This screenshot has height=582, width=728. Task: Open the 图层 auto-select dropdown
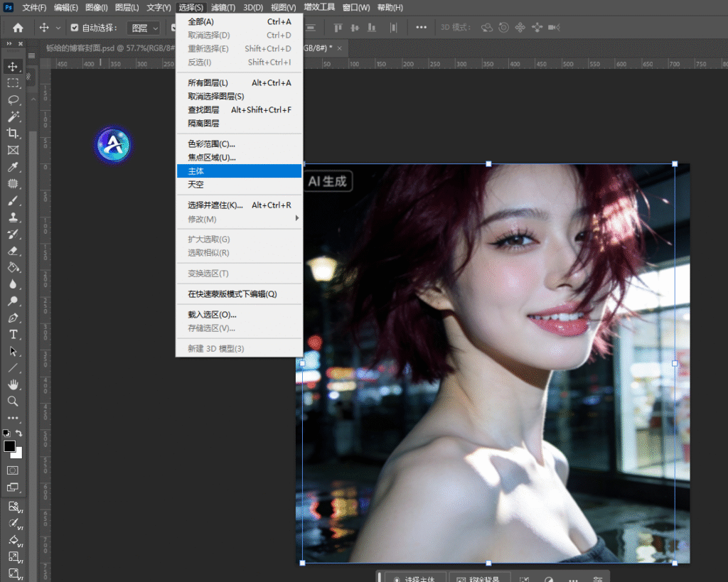click(143, 28)
